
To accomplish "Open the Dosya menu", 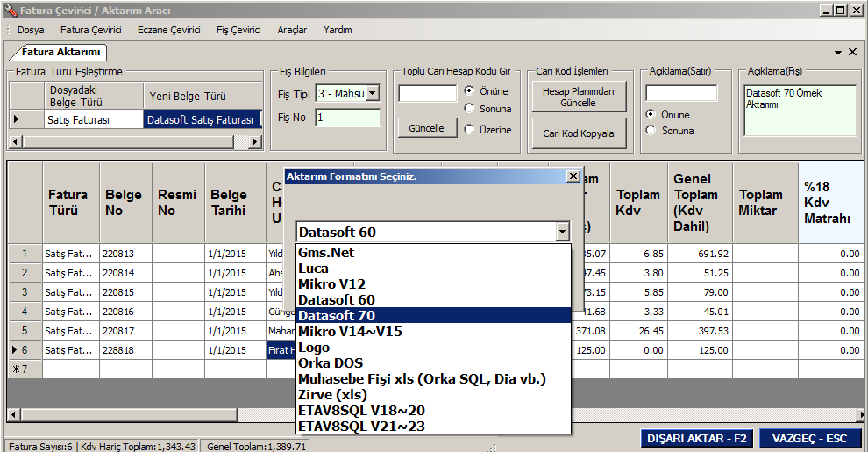I will pos(31,30).
